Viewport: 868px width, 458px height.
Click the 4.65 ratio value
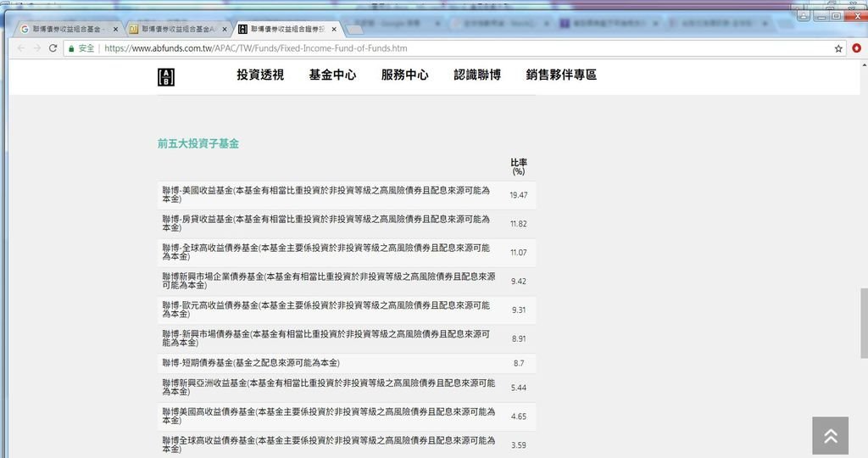point(519,416)
